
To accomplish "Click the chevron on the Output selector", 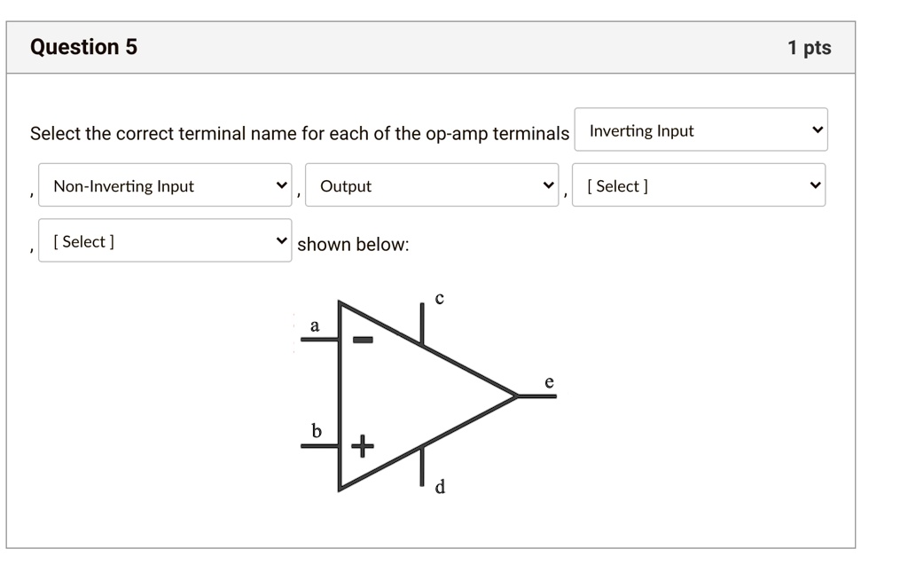I will 548,185.
